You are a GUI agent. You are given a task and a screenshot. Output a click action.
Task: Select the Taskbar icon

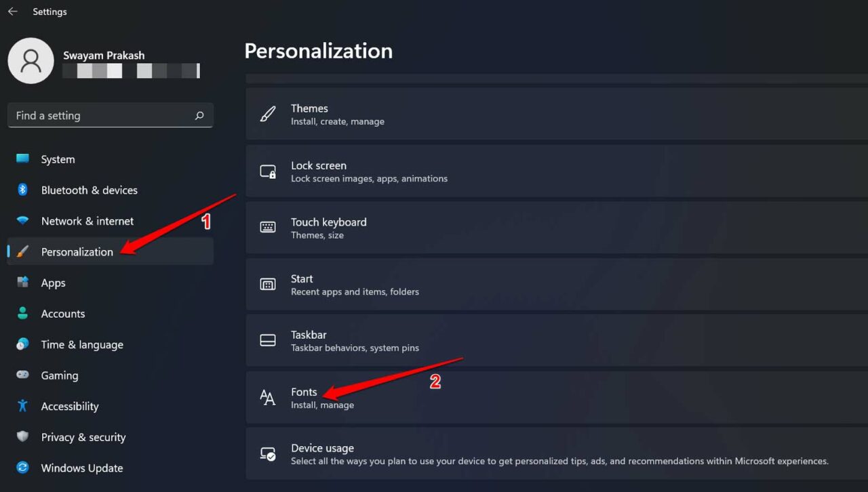tap(267, 340)
